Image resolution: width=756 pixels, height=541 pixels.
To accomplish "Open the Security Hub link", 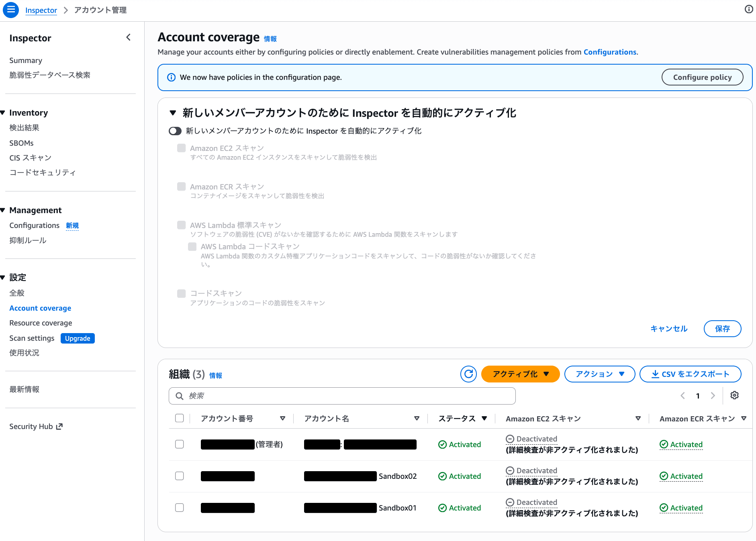I will click(36, 426).
